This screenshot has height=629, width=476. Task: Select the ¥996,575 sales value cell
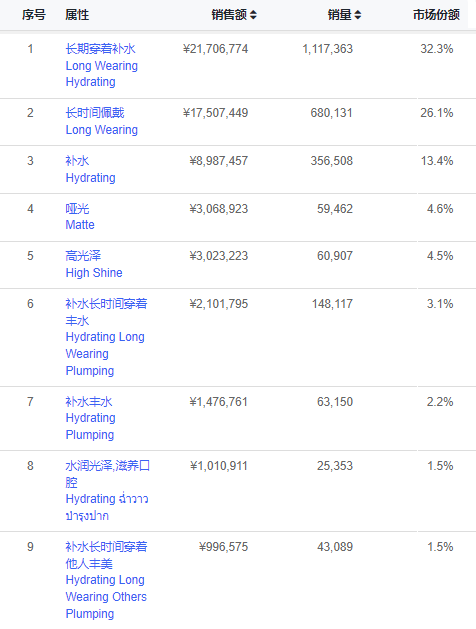pyautogui.click(x=223, y=547)
